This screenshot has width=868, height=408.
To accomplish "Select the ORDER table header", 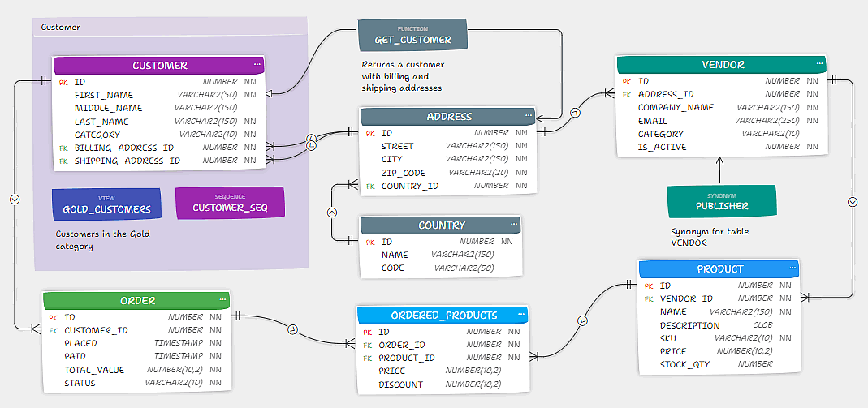I will click(x=137, y=301).
